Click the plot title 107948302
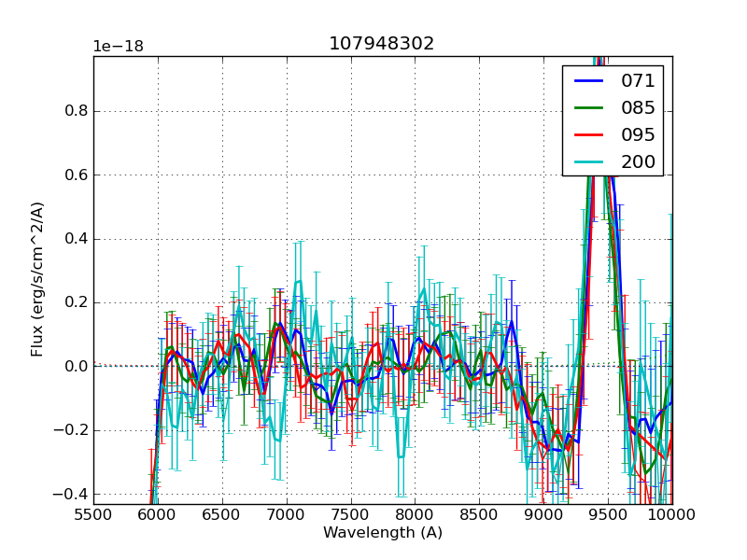Viewport: 747px width, 560px height. (381, 44)
